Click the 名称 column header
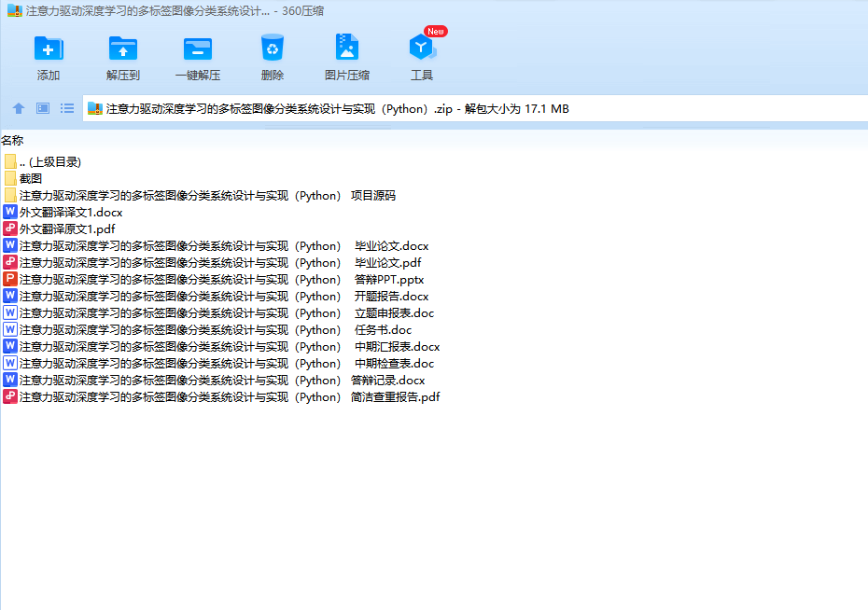The width and height of the screenshot is (868, 610). pos(12,141)
